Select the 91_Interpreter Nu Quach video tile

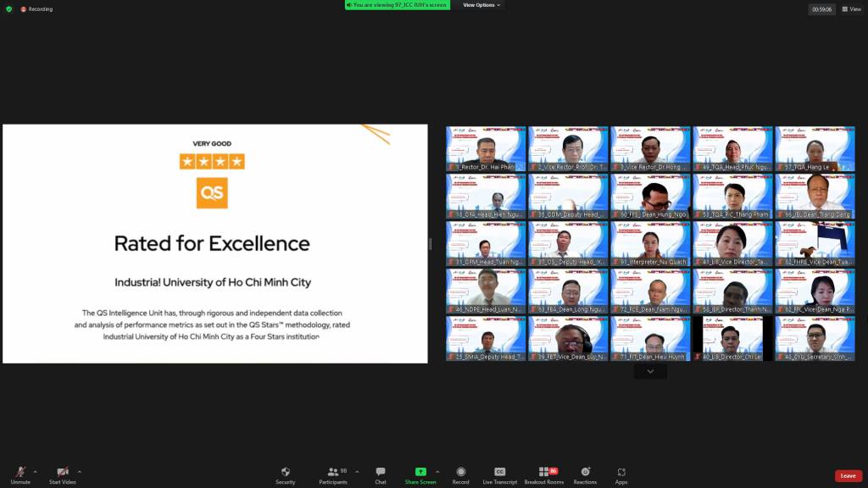tap(650, 244)
